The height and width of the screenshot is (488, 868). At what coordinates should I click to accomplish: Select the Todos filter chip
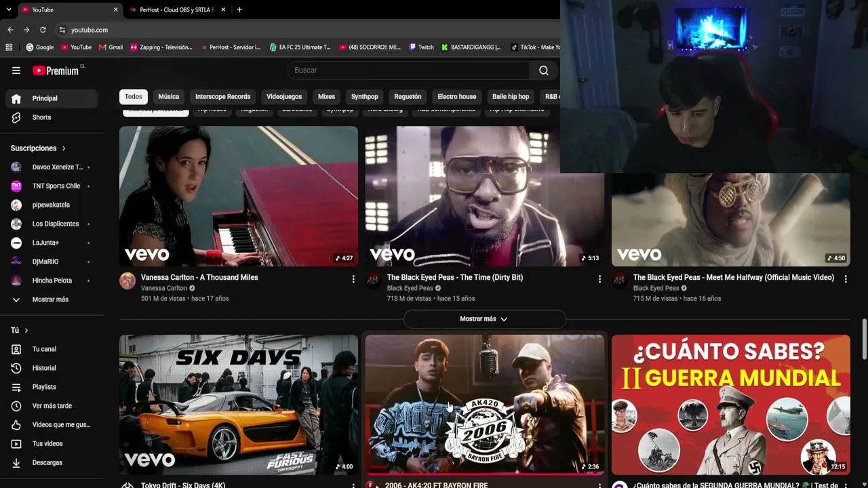pyautogui.click(x=134, y=96)
